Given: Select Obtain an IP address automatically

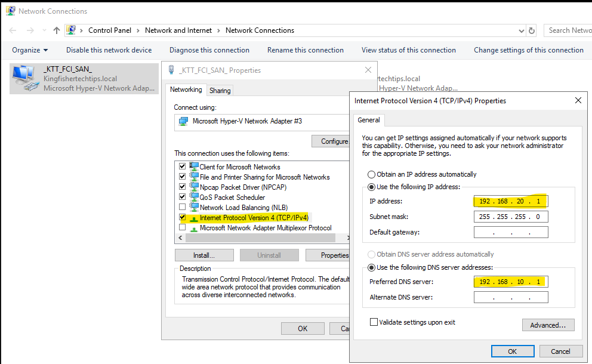Looking at the screenshot, I should [372, 174].
